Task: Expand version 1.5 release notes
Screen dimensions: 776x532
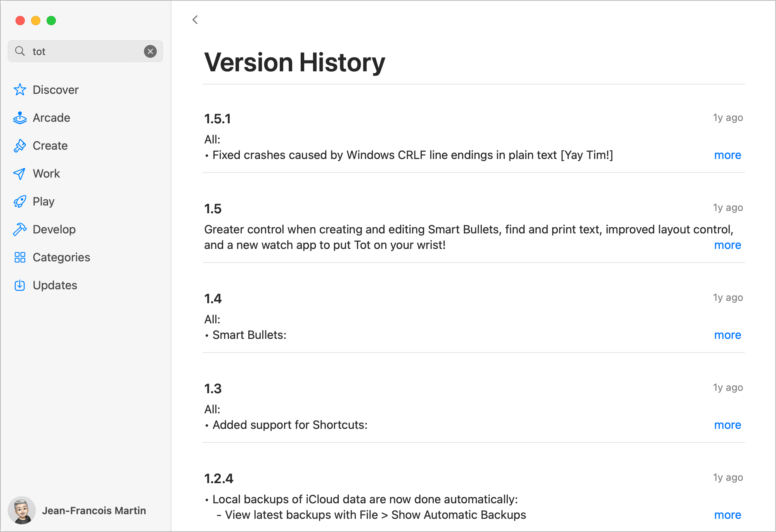Action: click(727, 245)
